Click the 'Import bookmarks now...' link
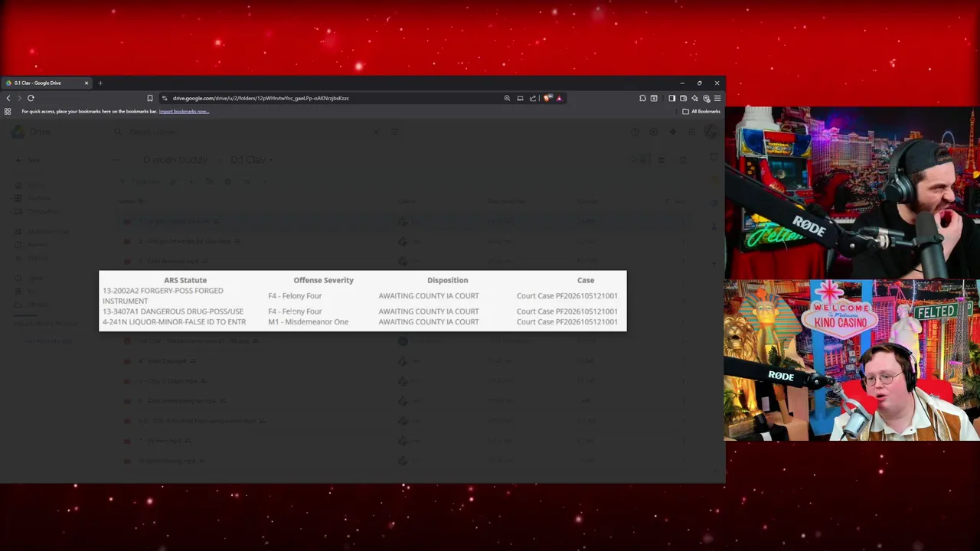 click(184, 112)
